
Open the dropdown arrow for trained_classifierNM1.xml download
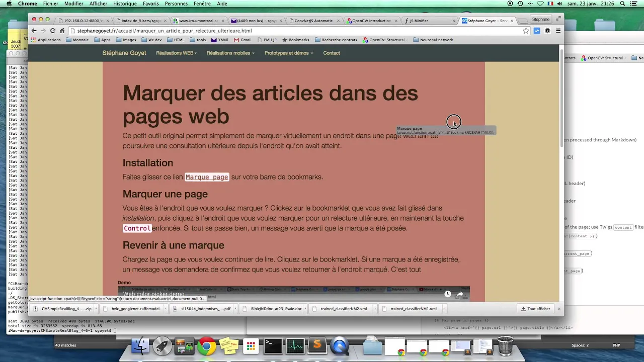(445, 309)
